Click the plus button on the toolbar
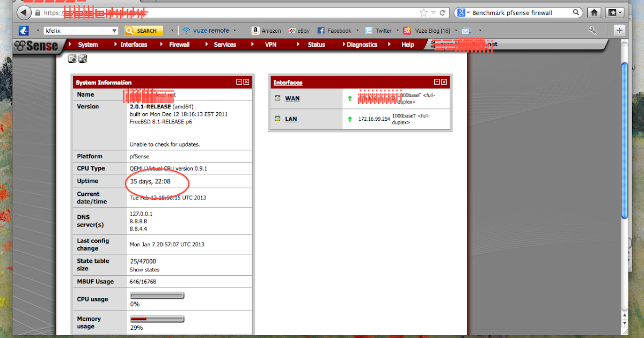This screenshot has height=338, width=644. point(619,31)
